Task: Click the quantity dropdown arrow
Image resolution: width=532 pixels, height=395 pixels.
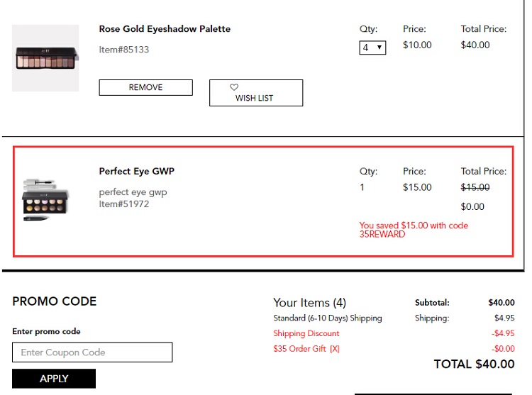Action: pyautogui.click(x=379, y=48)
